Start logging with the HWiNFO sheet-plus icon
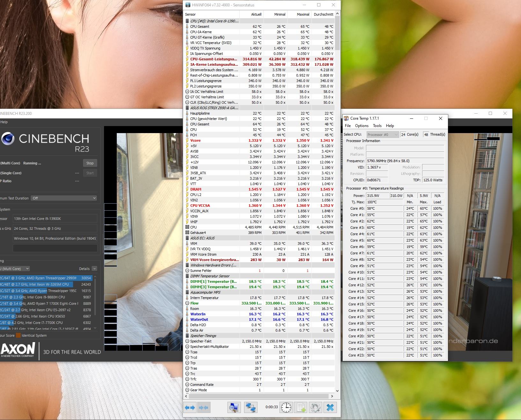Screen dimensions: 521x420 pos(301,407)
